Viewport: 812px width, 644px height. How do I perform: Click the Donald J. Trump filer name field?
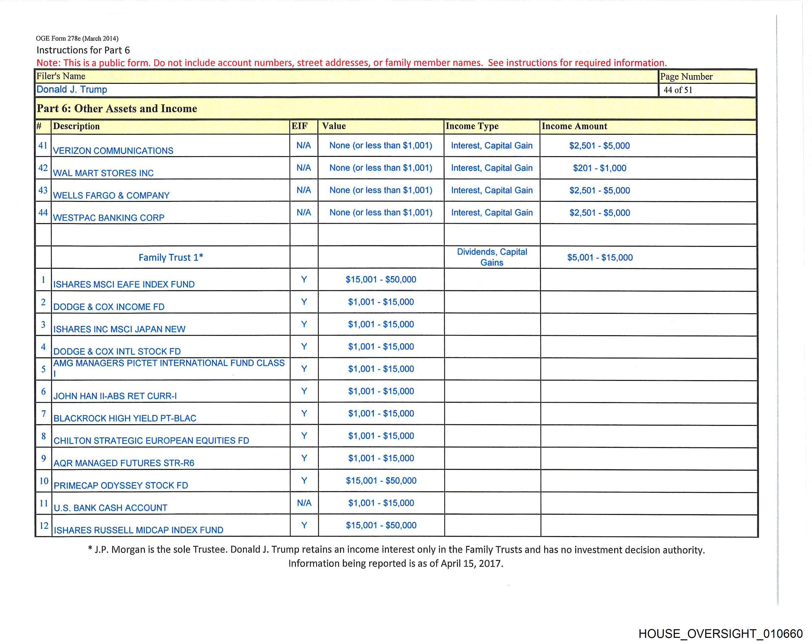coord(72,90)
